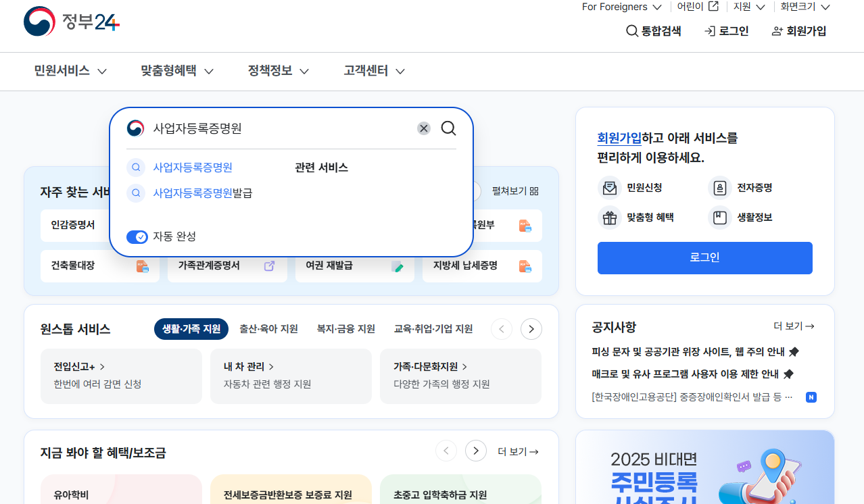The height and width of the screenshot is (504, 864).
Task: Go to previous 원스톱 서비스 tab page arrow
Action: pyautogui.click(x=502, y=329)
